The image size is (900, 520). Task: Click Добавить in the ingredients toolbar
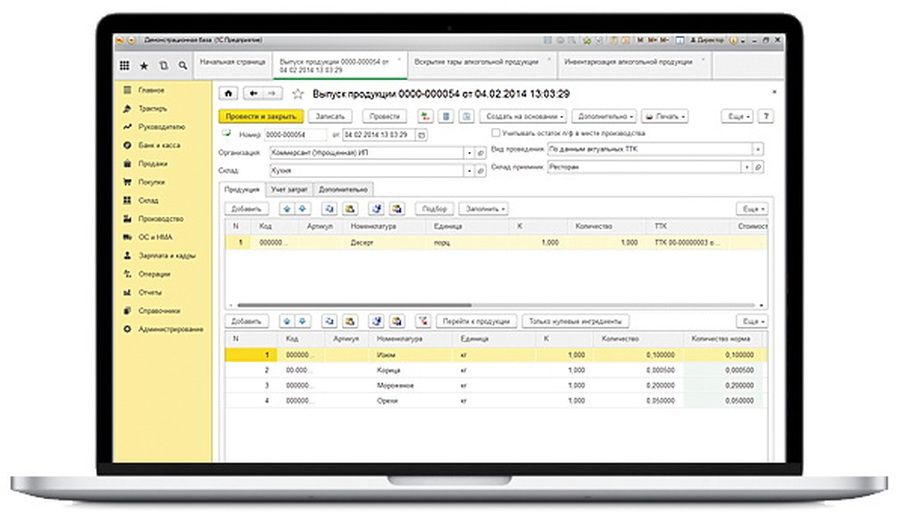[246, 321]
